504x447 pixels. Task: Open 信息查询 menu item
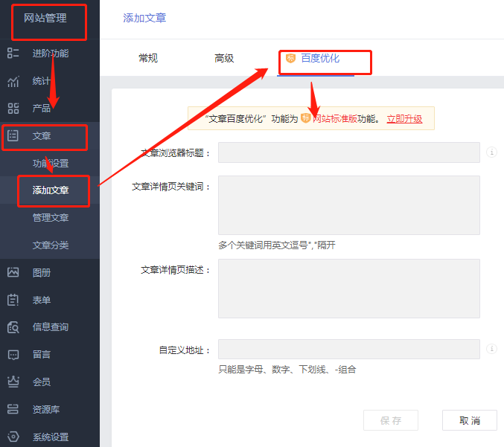tap(50, 327)
